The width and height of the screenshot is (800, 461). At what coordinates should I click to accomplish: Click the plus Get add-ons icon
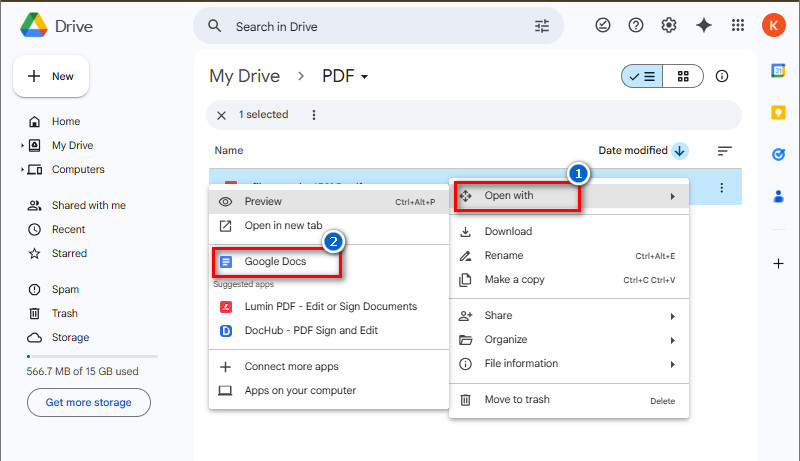778,264
